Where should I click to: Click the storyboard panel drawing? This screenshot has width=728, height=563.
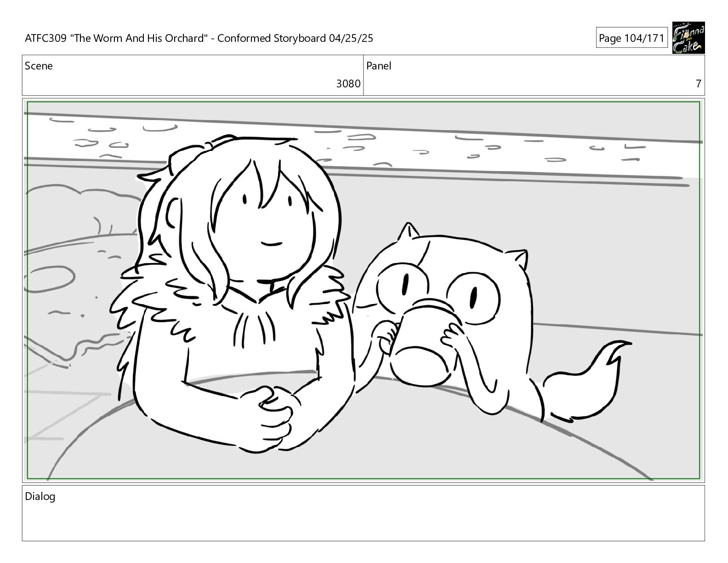click(363, 290)
